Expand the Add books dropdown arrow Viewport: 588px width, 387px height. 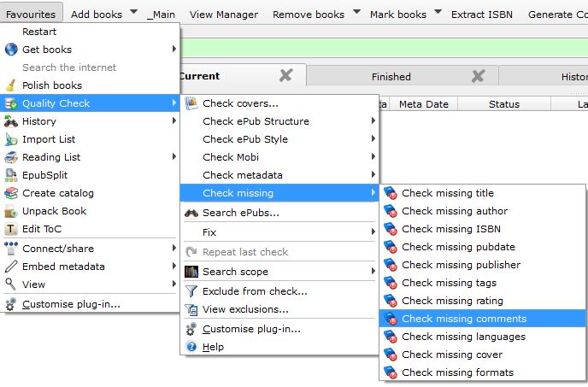tap(134, 13)
